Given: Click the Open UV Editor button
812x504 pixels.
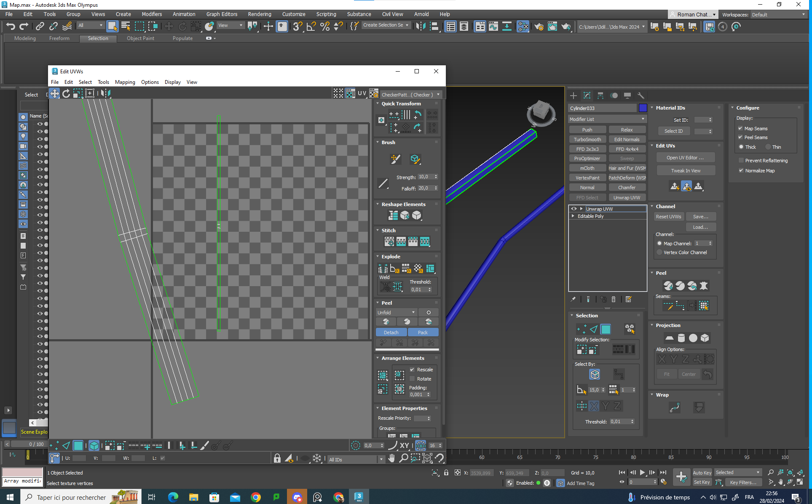Looking at the screenshot, I should [x=686, y=158].
